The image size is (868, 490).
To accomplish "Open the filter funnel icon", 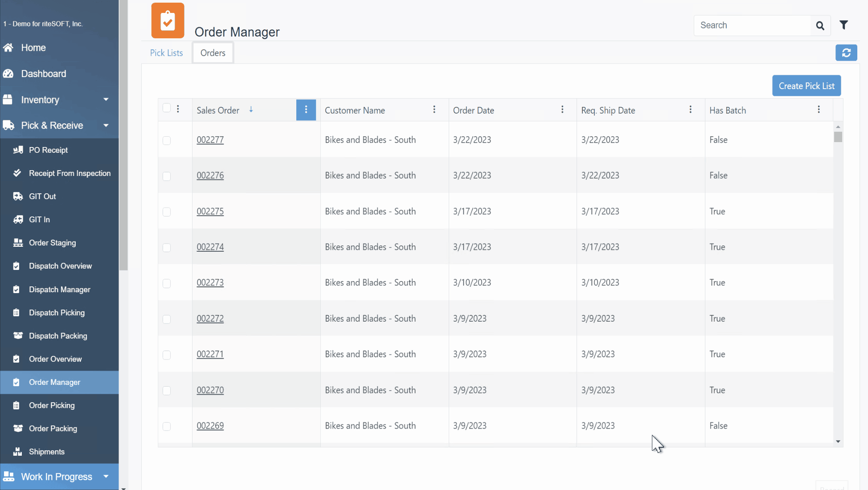I will (843, 25).
